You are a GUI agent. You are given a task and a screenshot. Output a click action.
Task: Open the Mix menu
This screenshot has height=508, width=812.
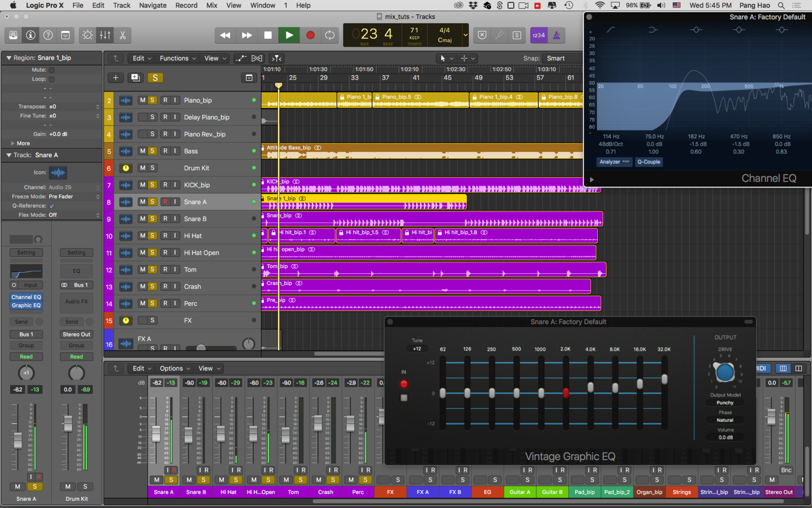point(212,5)
